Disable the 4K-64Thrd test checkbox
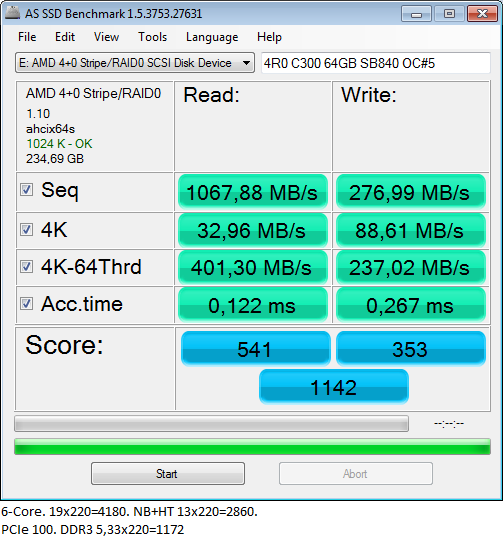The image size is (503, 554). click(26, 266)
